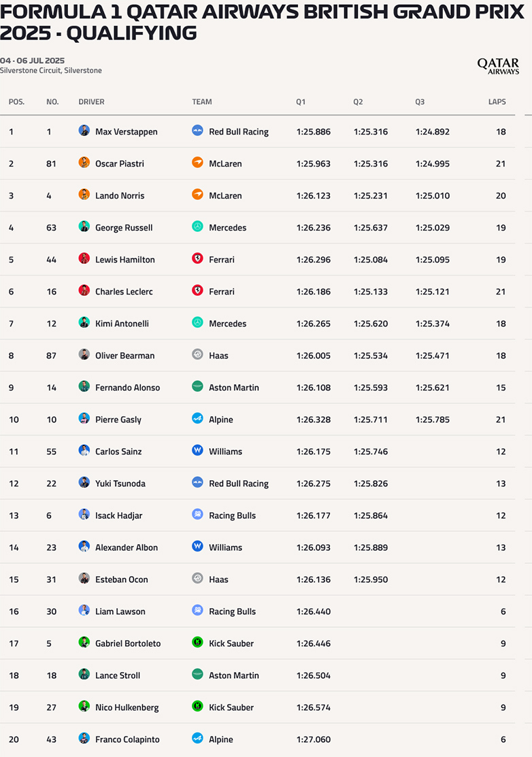
Task: Click the Mercedes logo next to George Russell
Action: click(x=197, y=226)
